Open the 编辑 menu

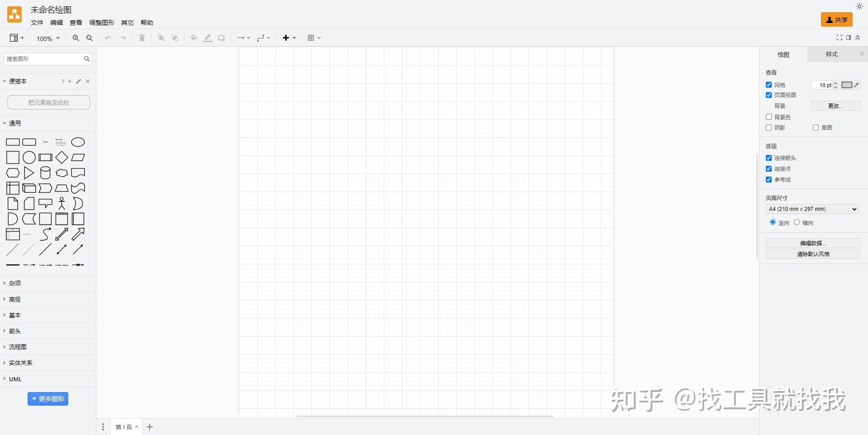pos(57,23)
